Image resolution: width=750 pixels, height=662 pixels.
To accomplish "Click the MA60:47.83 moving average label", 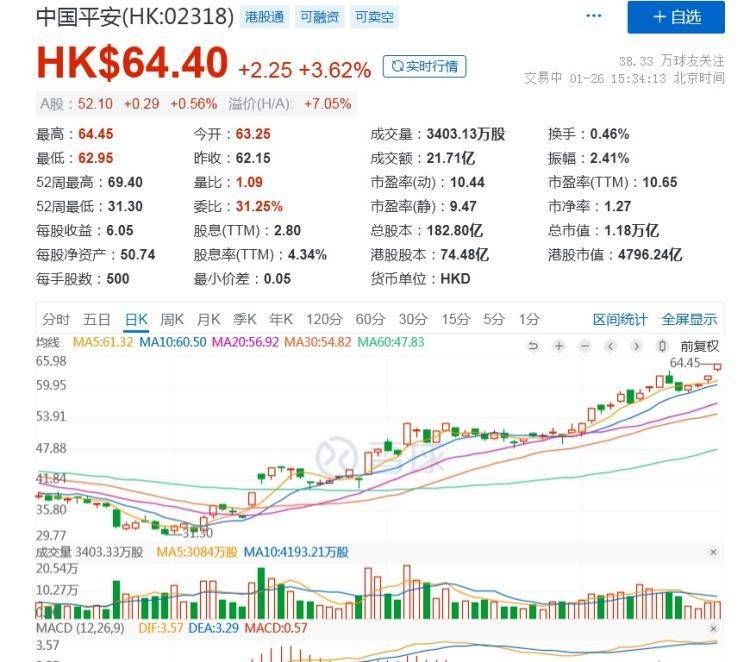I will tap(391, 342).
